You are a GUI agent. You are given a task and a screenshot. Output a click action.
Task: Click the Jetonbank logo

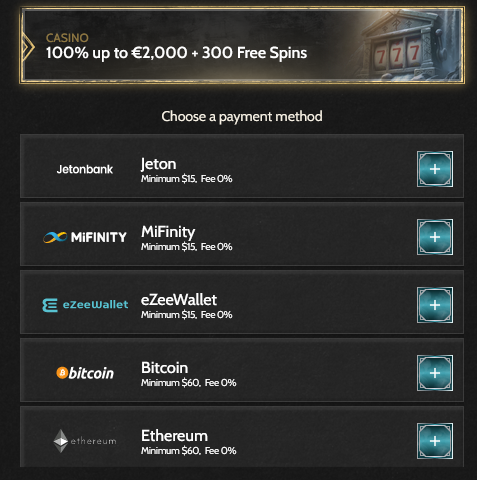(85, 169)
